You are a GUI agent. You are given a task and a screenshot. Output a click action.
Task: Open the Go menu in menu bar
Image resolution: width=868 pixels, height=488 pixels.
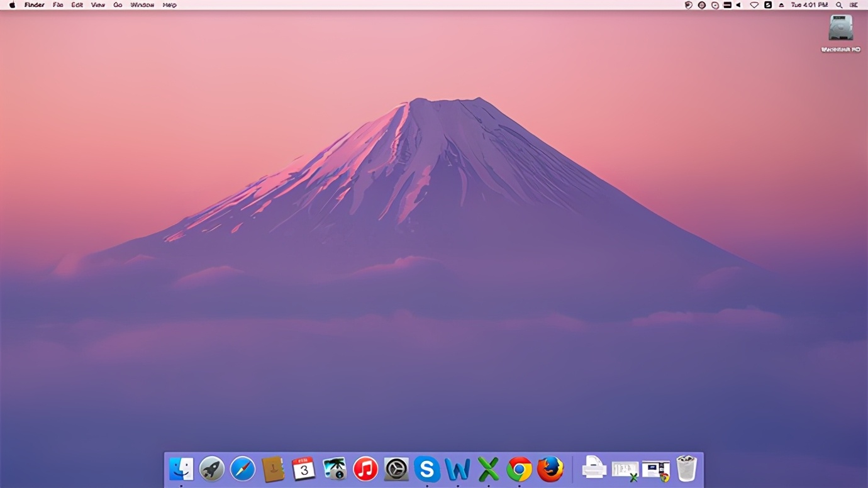pyautogui.click(x=118, y=5)
